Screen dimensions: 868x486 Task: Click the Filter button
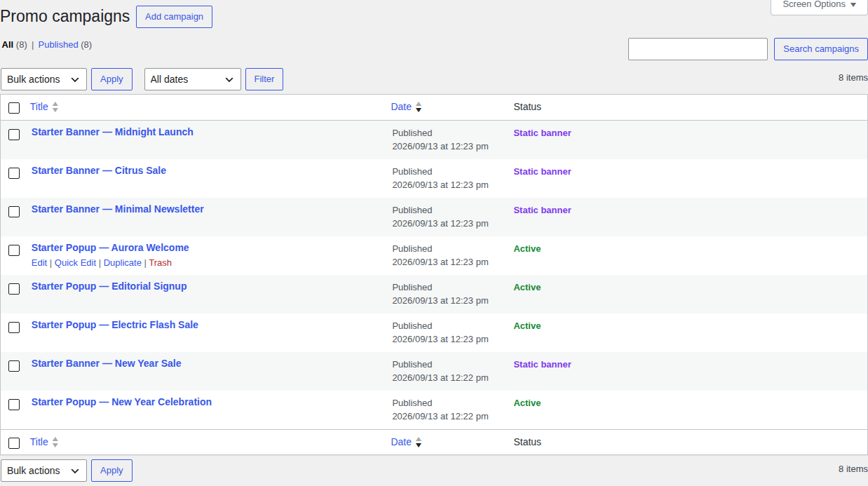click(x=264, y=79)
